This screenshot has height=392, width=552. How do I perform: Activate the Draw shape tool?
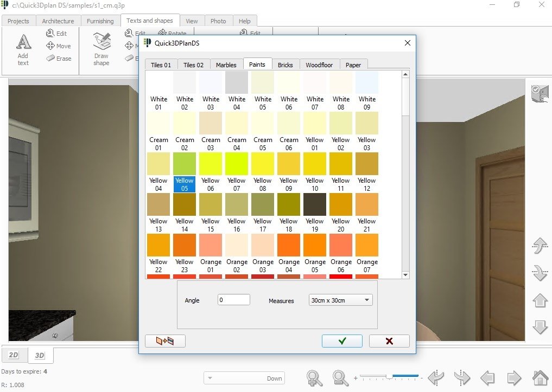pos(101,49)
